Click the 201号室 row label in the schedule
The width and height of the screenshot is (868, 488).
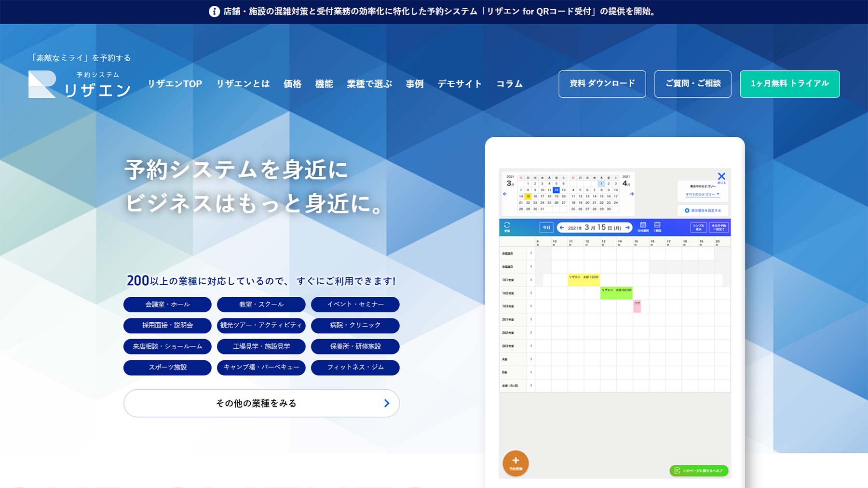coord(508,319)
